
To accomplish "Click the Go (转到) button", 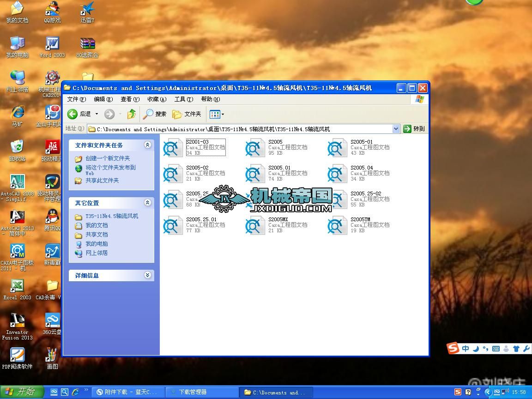I will click(414, 129).
